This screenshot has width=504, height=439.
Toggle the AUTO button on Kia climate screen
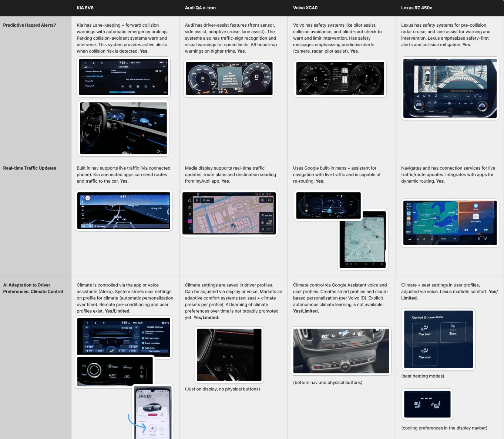coord(100,351)
